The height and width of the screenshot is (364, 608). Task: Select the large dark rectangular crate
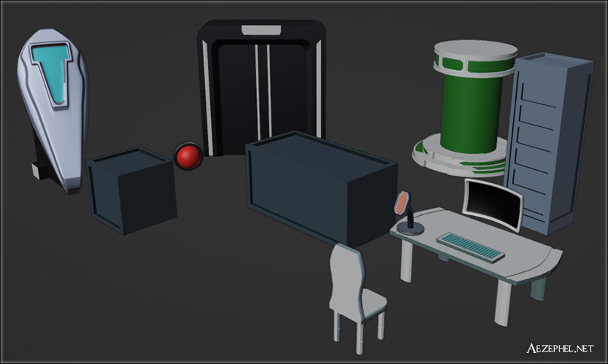click(321, 189)
